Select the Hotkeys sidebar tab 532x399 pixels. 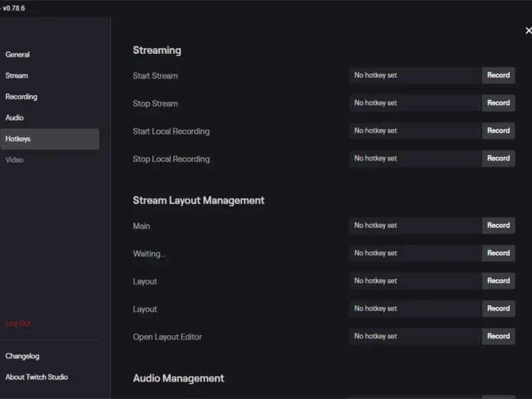click(18, 139)
